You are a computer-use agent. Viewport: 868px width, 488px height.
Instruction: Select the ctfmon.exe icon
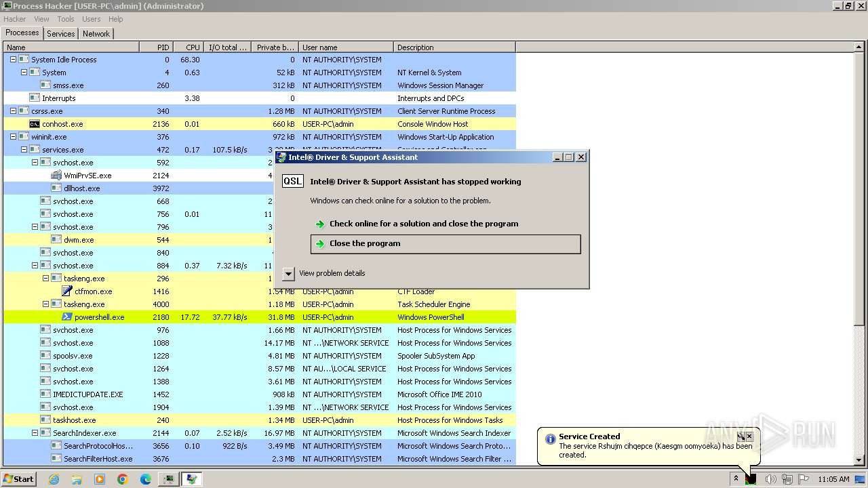click(67, 291)
